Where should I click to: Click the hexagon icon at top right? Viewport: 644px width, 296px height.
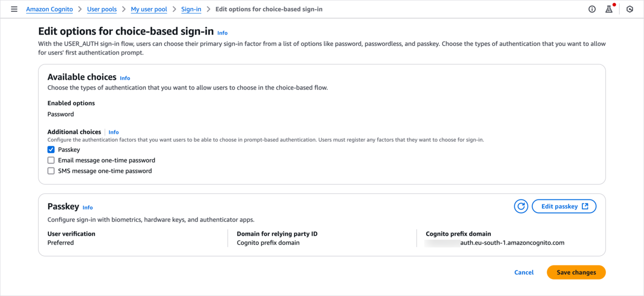(630, 9)
